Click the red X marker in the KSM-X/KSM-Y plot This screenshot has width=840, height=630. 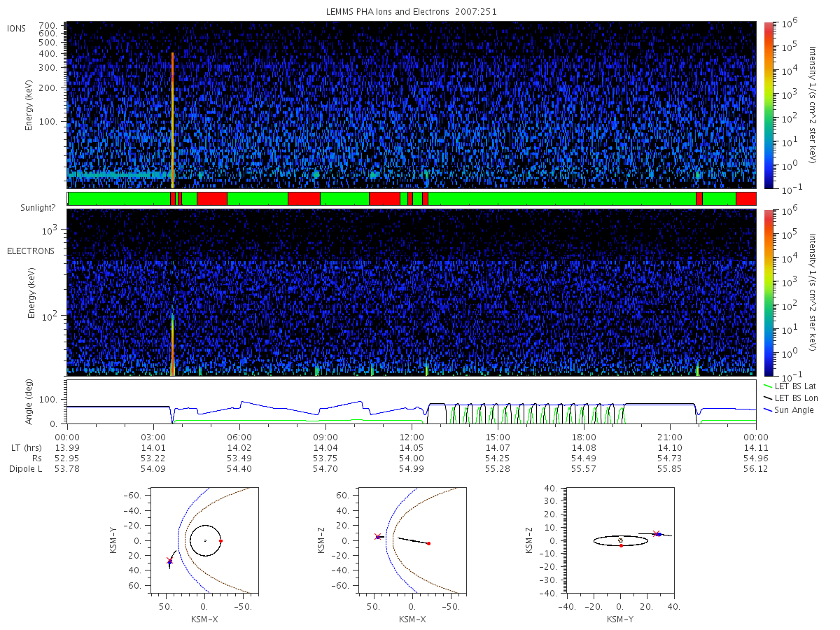169,560
